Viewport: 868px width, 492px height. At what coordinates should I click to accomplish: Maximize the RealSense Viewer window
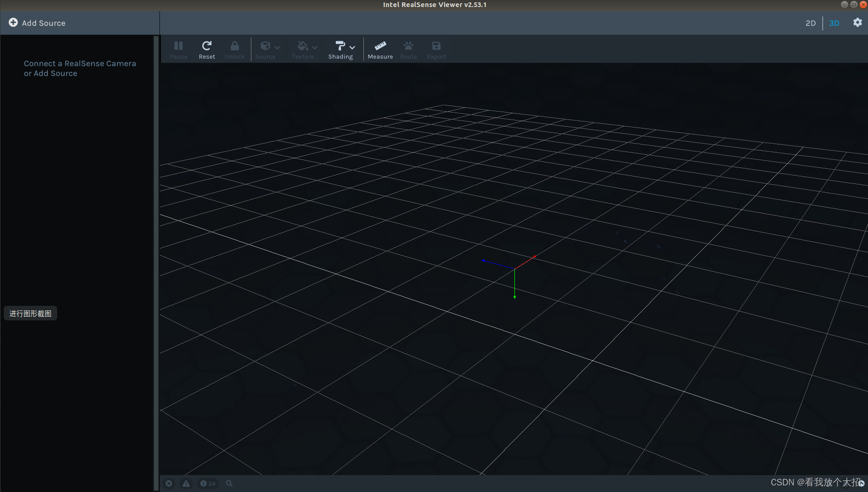pyautogui.click(x=853, y=4)
